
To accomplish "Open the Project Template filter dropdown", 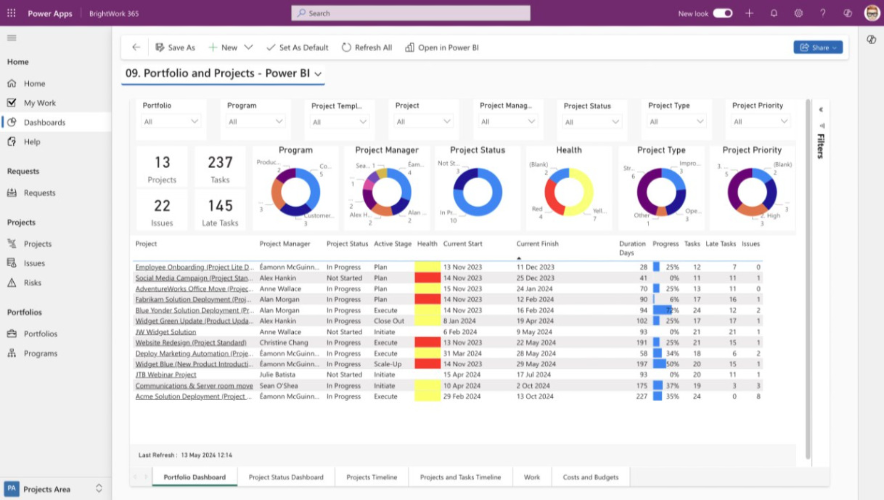I will pos(340,122).
